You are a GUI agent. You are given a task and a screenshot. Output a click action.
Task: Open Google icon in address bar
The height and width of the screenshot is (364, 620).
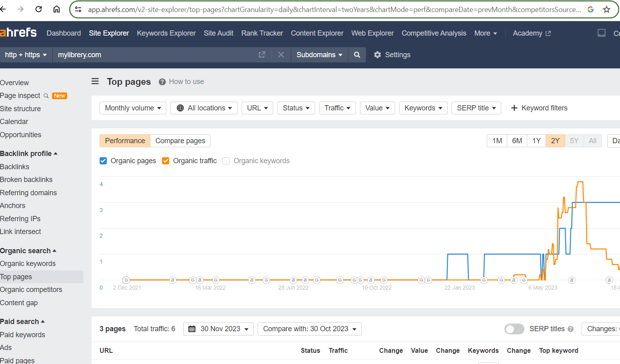[590, 9]
